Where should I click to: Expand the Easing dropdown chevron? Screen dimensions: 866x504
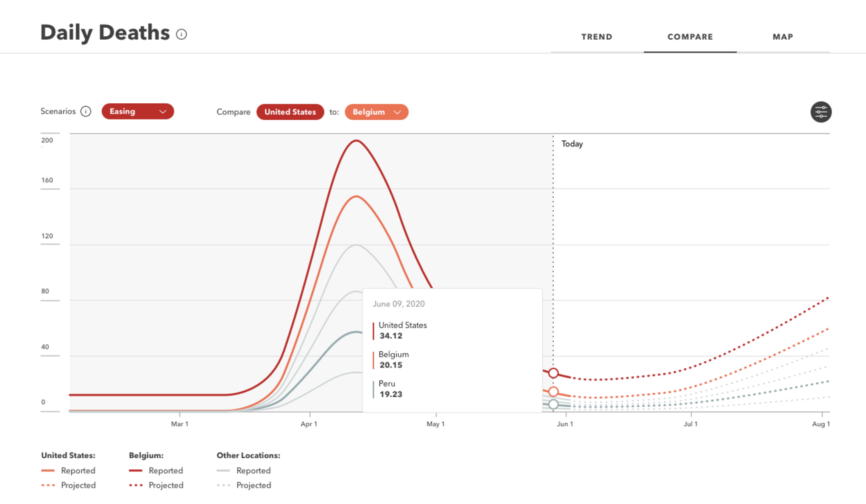163,111
